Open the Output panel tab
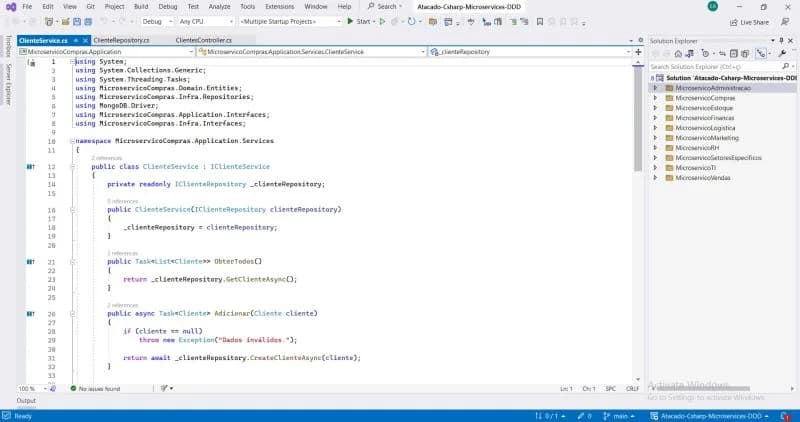The height and width of the screenshot is (422, 800). pyautogui.click(x=27, y=401)
